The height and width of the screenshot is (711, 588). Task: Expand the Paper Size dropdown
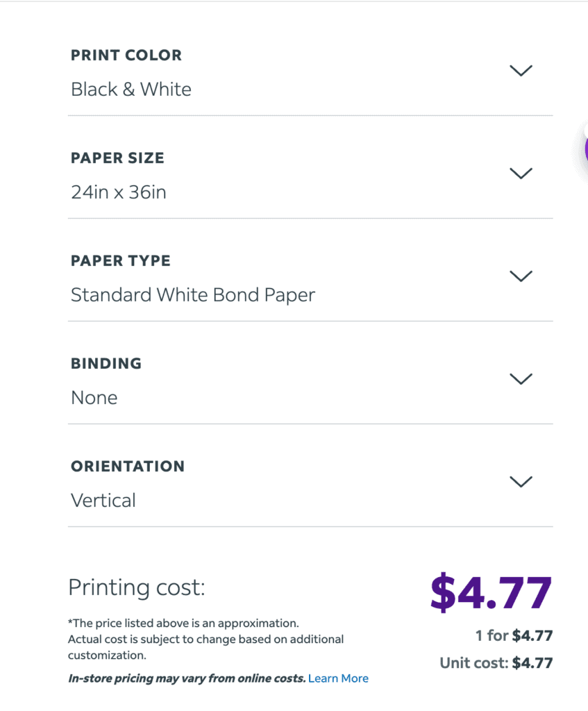(x=521, y=173)
